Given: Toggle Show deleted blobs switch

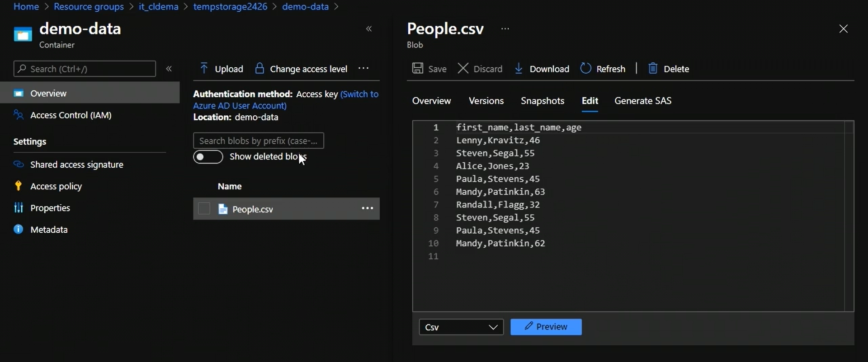Looking at the screenshot, I should (x=208, y=157).
